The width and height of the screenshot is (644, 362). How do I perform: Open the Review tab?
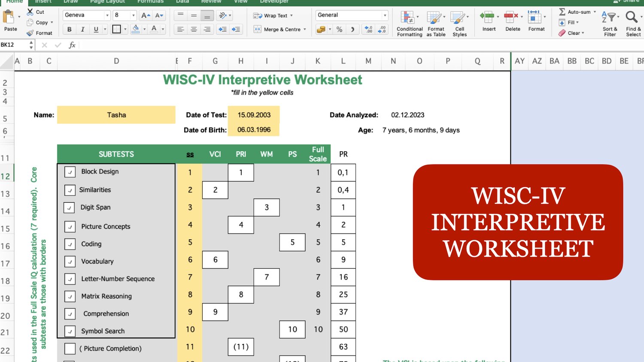point(211,2)
